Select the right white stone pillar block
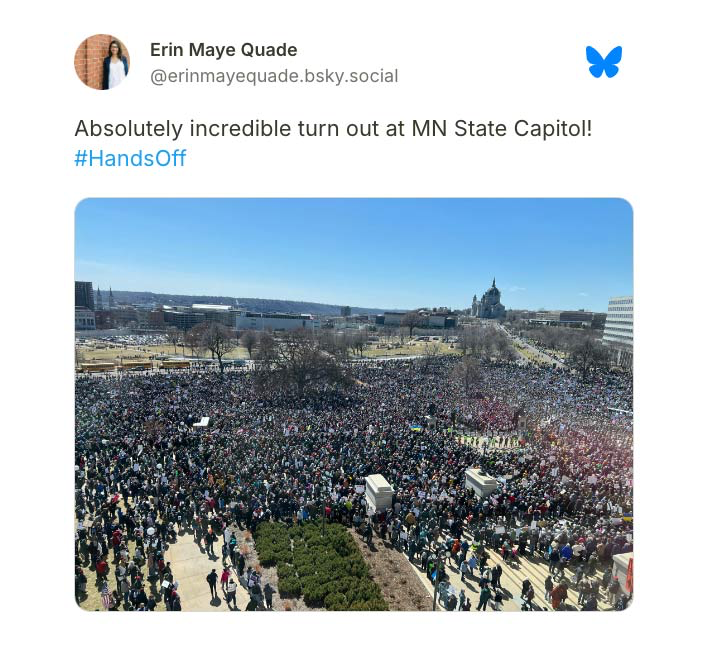Viewport: 708px width, 672px height. pyautogui.click(x=481, y=482)
